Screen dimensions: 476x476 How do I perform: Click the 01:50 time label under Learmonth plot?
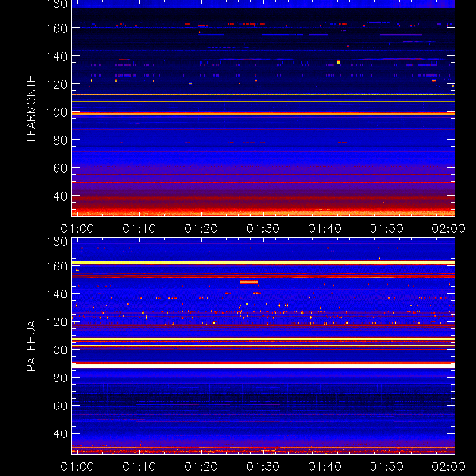click(386, 228)
